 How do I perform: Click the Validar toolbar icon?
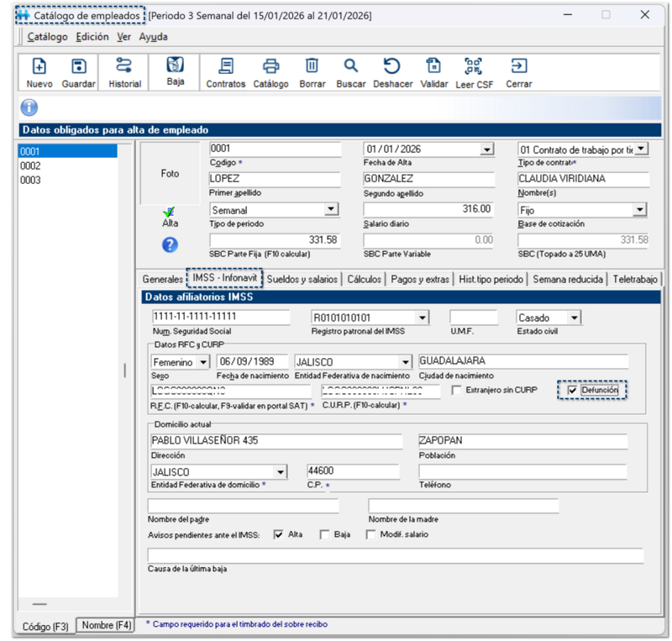point(433,67)
